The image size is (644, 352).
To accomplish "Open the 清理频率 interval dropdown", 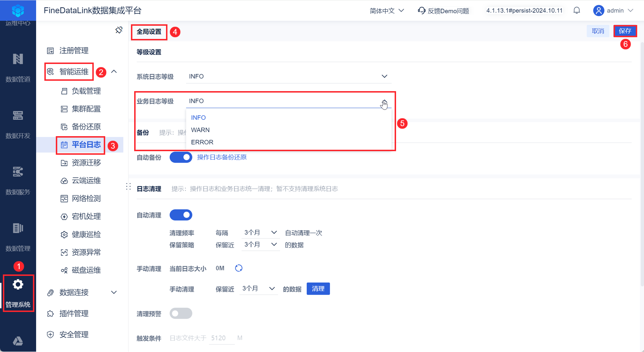I will click(x=260, y=233).
